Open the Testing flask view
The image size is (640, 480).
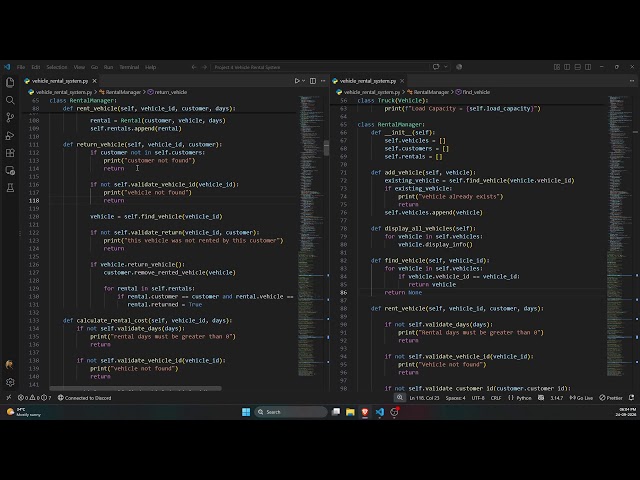click(x=10, y=188)
